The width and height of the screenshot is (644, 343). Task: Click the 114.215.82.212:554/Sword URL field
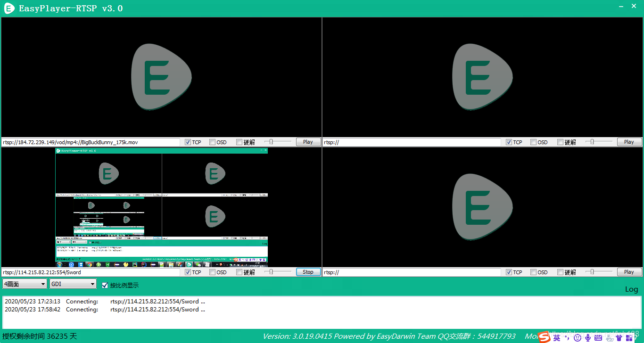(91, 272)
